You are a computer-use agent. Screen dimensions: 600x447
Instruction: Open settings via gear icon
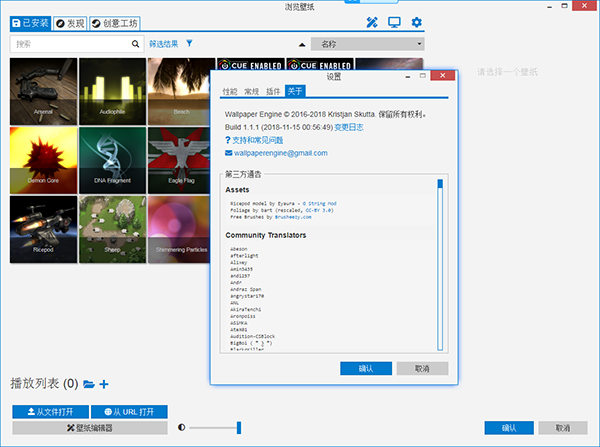tap(416, 22)
